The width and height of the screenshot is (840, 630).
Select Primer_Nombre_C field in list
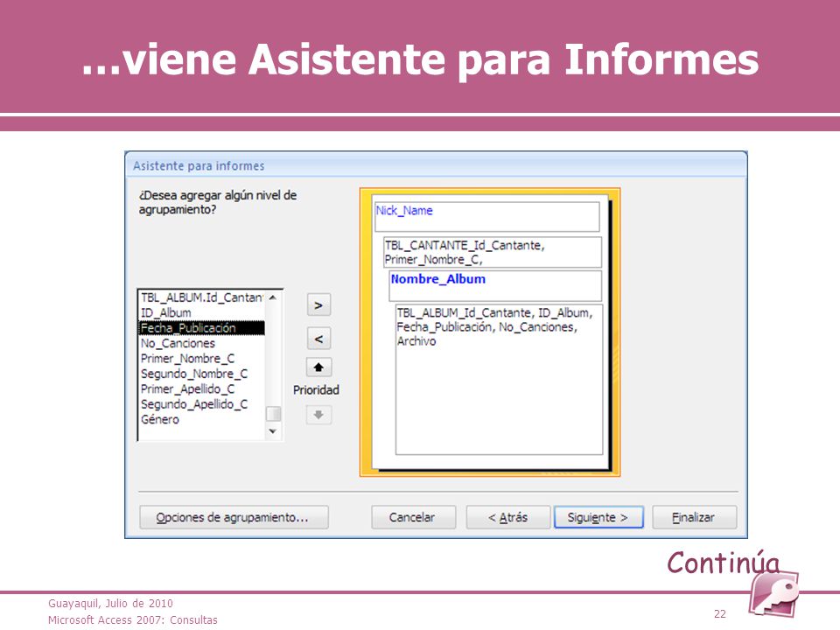201,359
